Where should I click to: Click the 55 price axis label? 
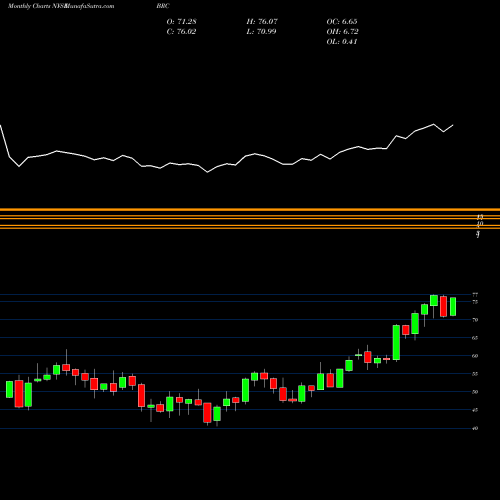(x=475, y=374)
